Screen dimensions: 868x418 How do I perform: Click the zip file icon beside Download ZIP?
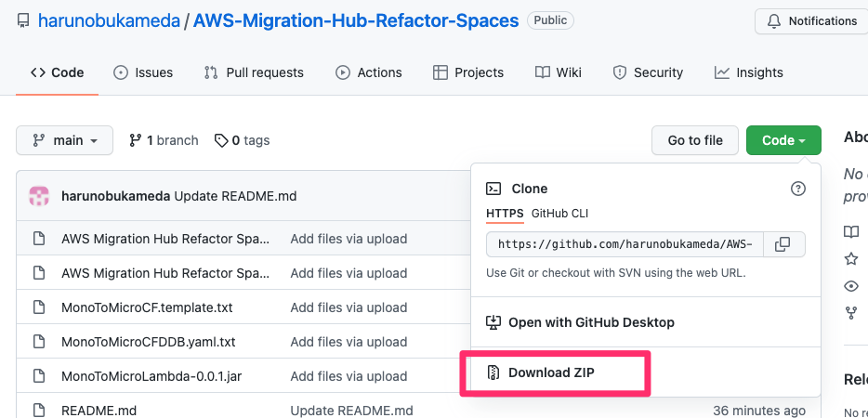click(493, 372)
